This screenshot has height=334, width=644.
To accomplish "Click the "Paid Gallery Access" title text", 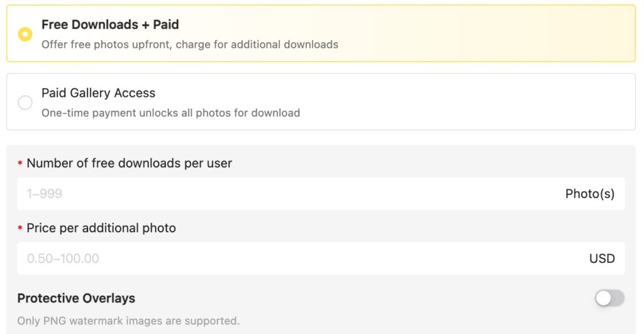I will pos(98,93).
